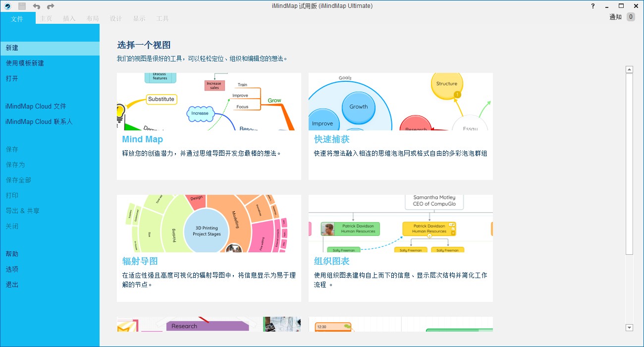Click the Save disk icon
The image size is (644, 347).
pos(21,6)
